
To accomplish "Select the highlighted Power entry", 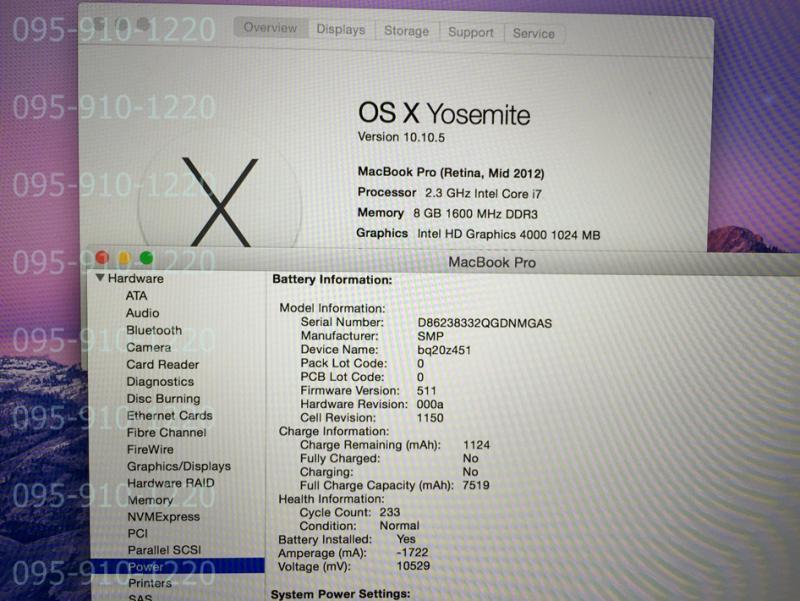I will [178, 566].
